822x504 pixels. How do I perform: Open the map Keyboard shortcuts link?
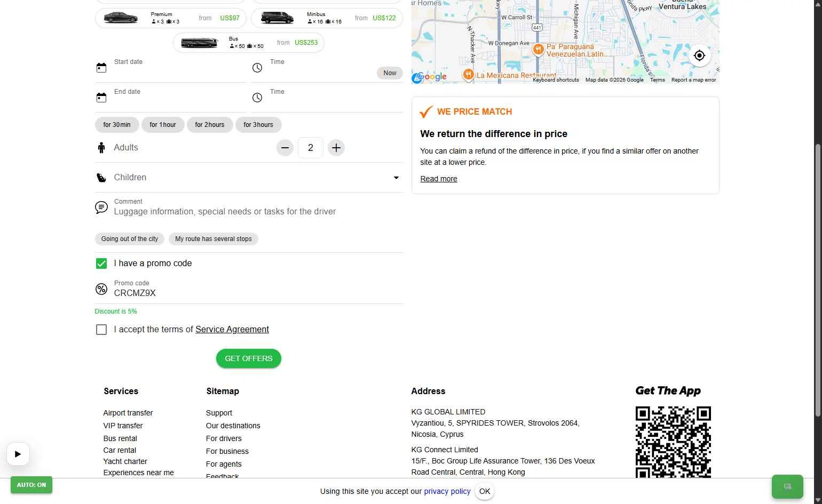(556, 80)
